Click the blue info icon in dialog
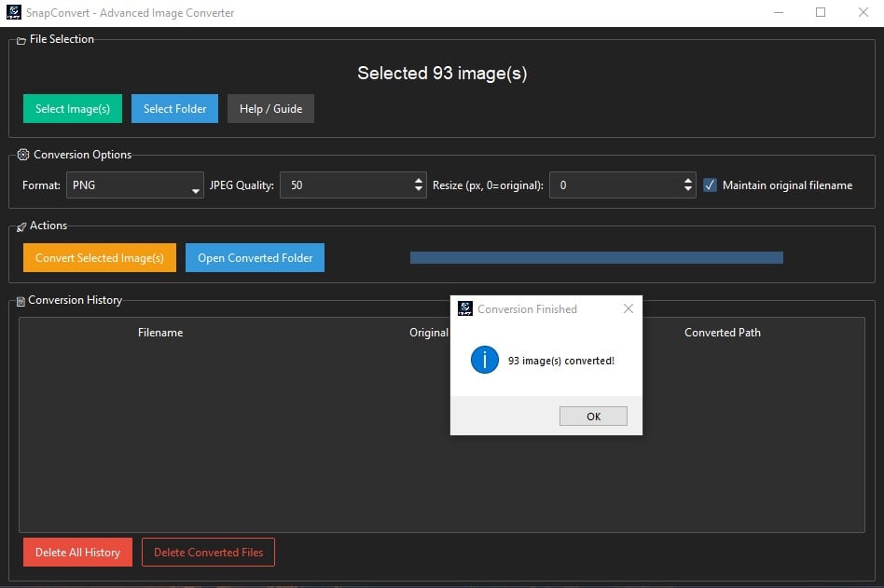Viewport: 884px width, 588px height. (x=485, y=360)
